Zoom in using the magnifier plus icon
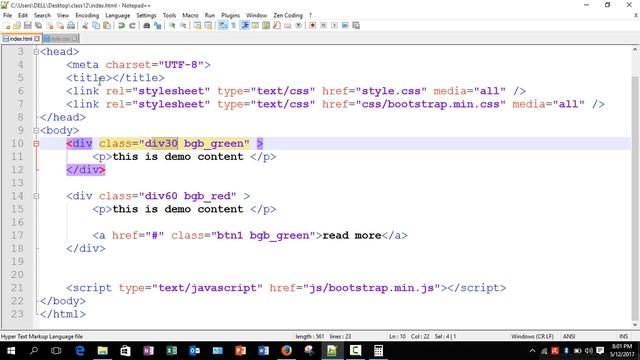 (172, 25)
